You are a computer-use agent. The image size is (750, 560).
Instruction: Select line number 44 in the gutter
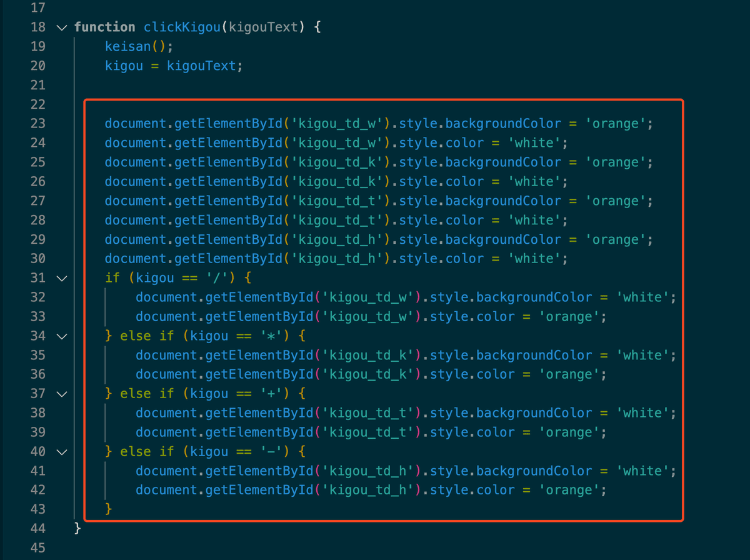click(x=38, y=529)
